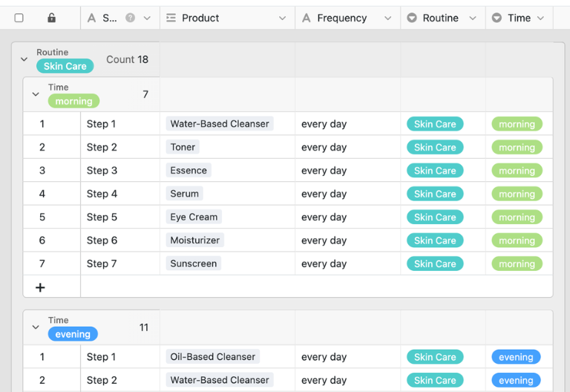Click the Count 18 summary
570x392 pixels.
coord(127,59)
